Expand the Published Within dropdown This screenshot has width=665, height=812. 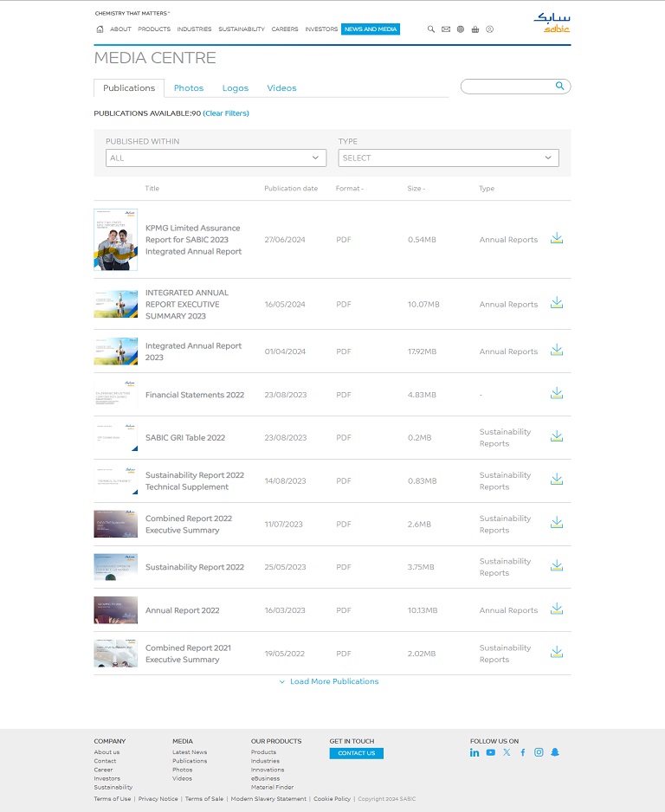[x=216, y=158]
